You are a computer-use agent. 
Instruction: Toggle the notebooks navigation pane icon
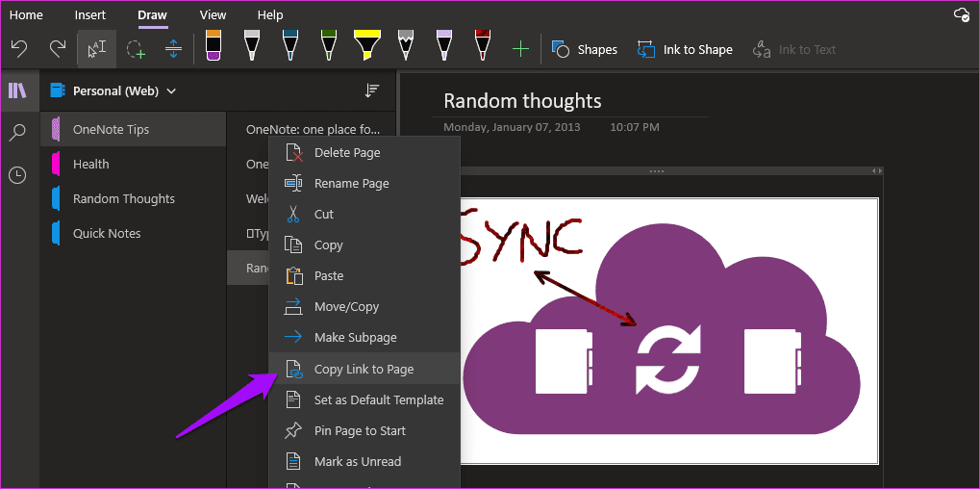pyautogui.click(x=17, y=90)
